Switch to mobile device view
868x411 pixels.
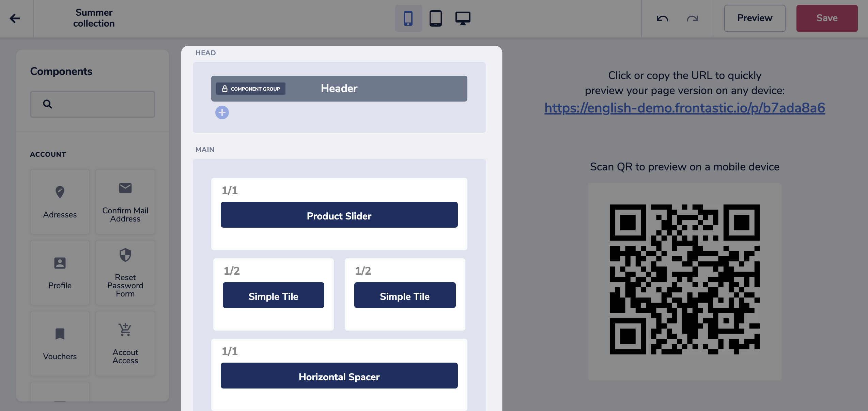pyautogui.click(x=408, y=18)
